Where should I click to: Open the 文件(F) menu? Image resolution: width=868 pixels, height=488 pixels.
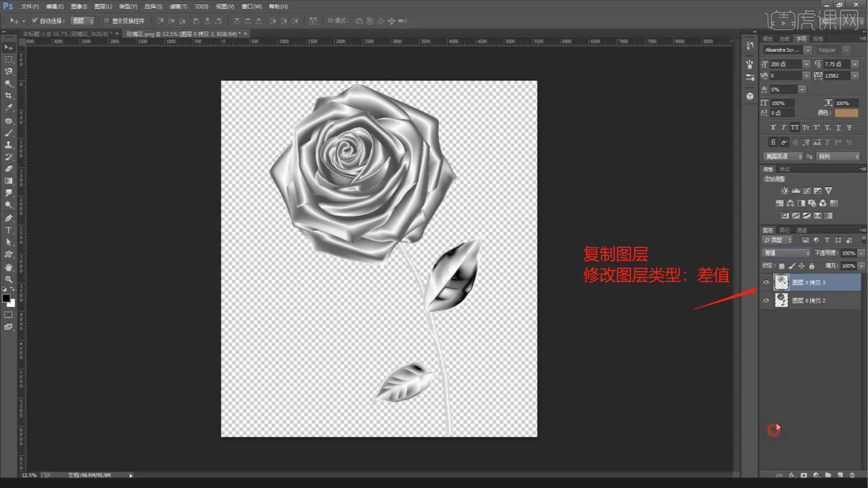(30, 6)
